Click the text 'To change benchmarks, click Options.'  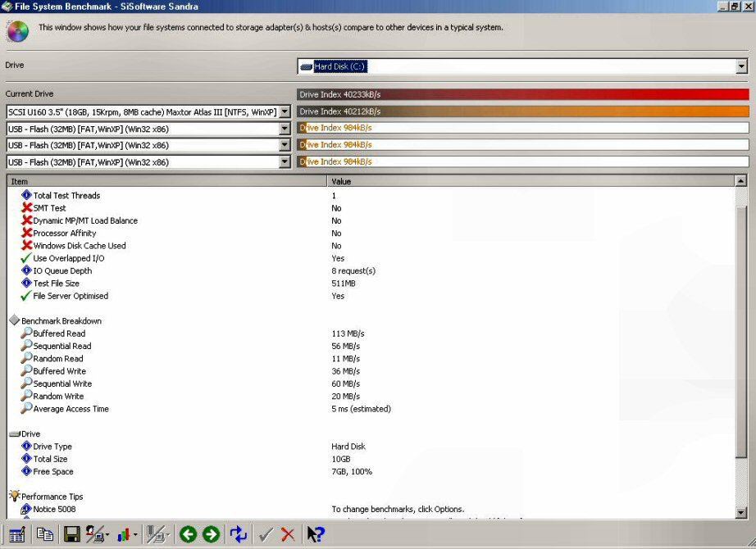click(x=398, y=509)
